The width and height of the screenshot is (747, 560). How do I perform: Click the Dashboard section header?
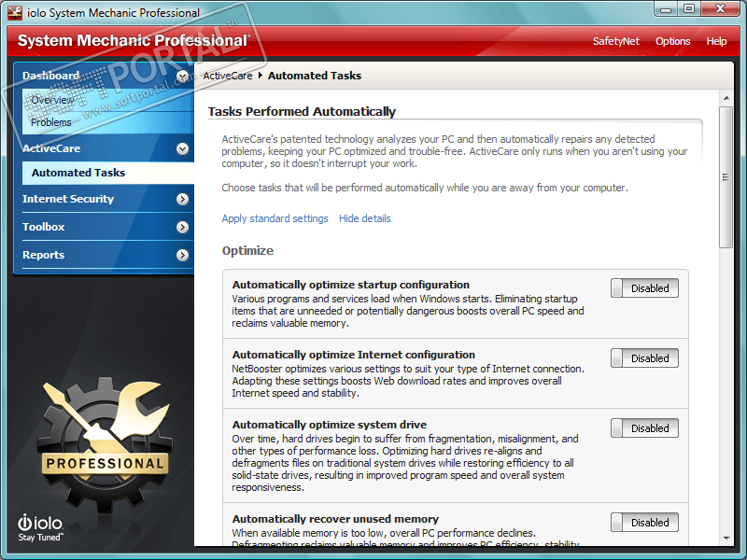(x=106, y=76)
